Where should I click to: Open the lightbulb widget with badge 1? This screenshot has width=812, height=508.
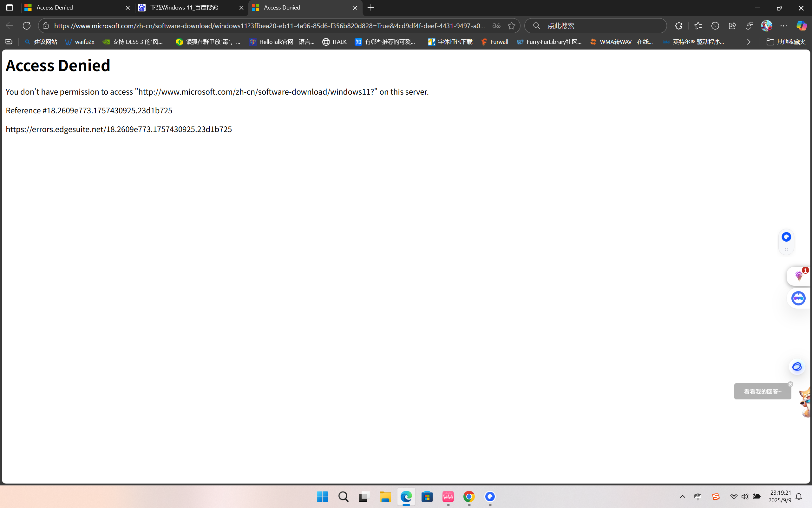pyautogui.click(x=799, y=276)
